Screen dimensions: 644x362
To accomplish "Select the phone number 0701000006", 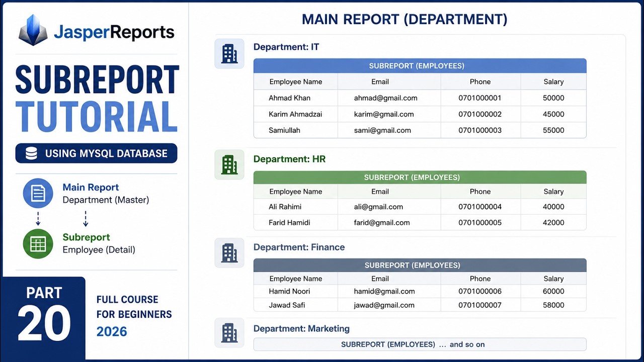I will click(480, 291).
